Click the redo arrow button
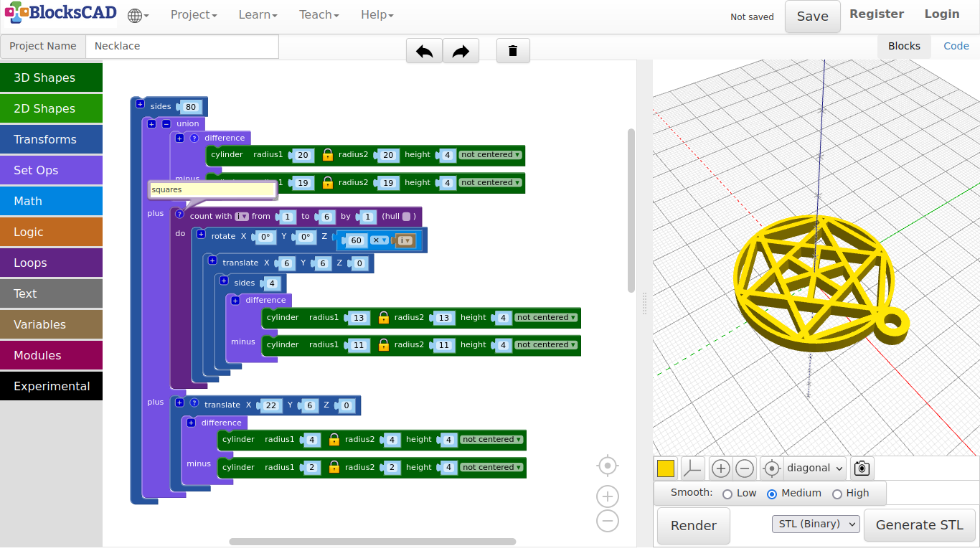The width and height of the screenshot is (980, 551). coord(461,51)
